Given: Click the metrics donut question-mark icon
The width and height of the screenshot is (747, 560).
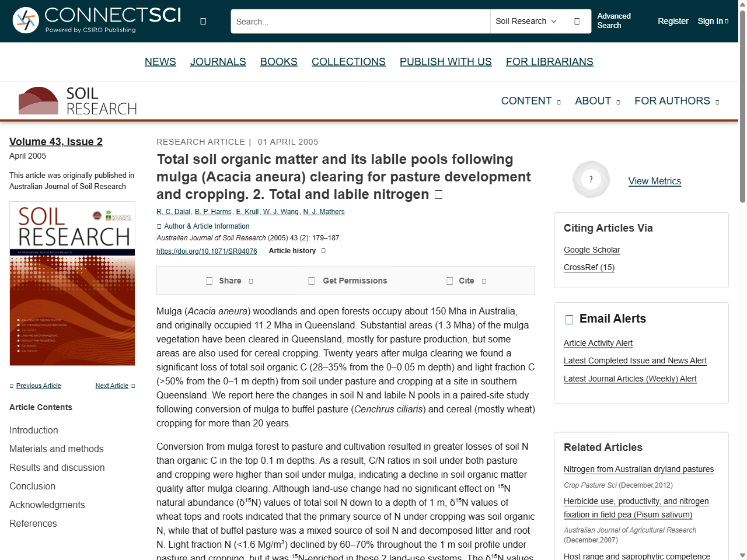Looking at the screenshot, I should [591, 179].
